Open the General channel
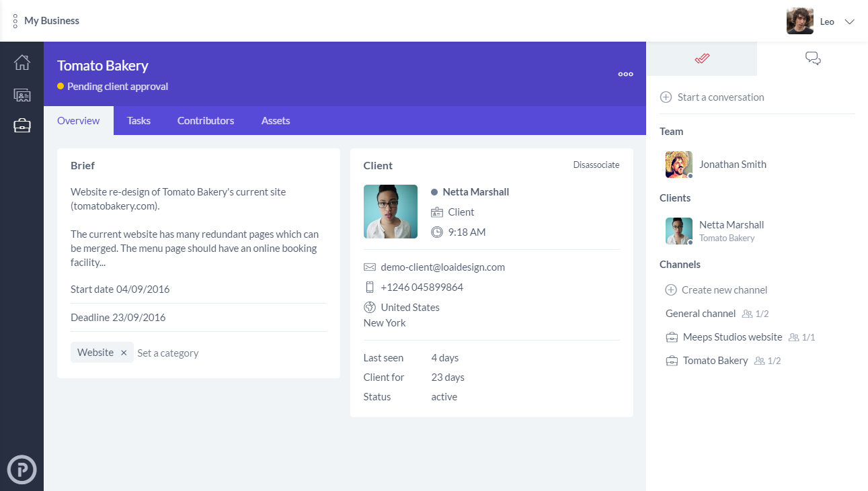The width and height of the screenshot is (868, 491). 701,313
